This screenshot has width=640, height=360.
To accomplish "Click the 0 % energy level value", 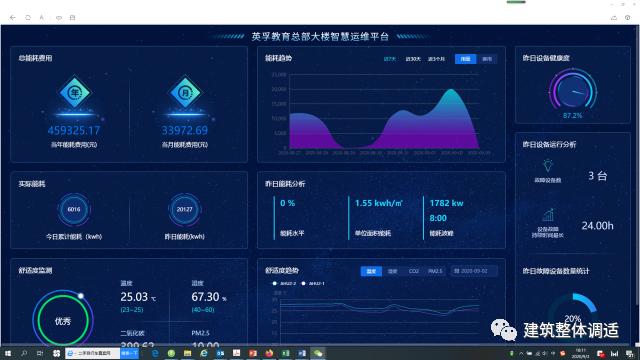I will (287, 203).
